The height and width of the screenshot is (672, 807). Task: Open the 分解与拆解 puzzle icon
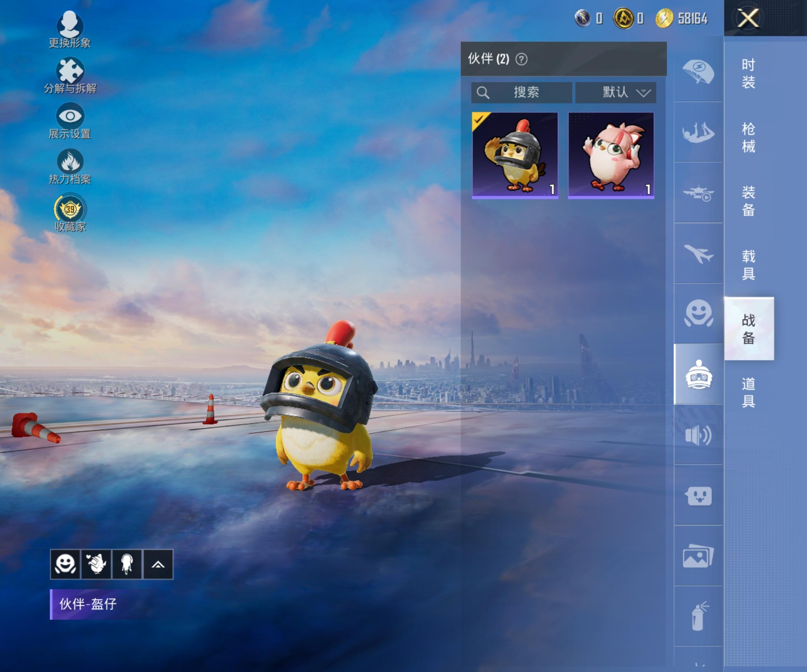(70, 72)
